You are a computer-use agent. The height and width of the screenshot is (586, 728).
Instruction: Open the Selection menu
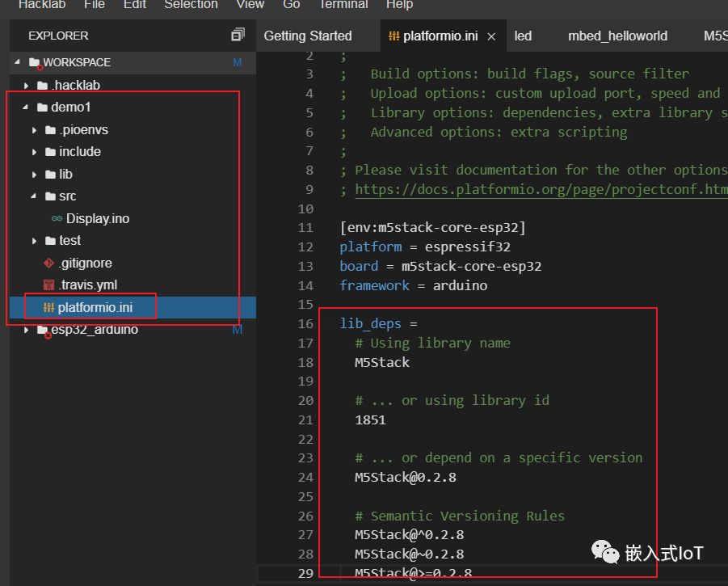point(191,5)
